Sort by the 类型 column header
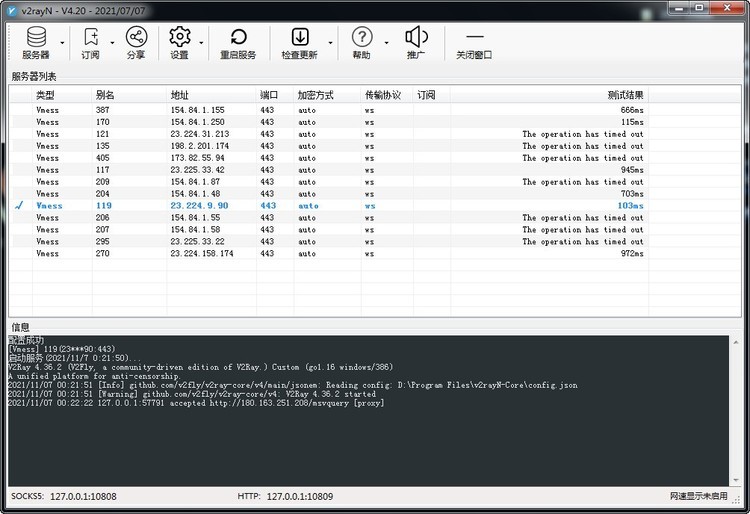The height and width of the screenshot is (514, 750). tap(62, 95)
